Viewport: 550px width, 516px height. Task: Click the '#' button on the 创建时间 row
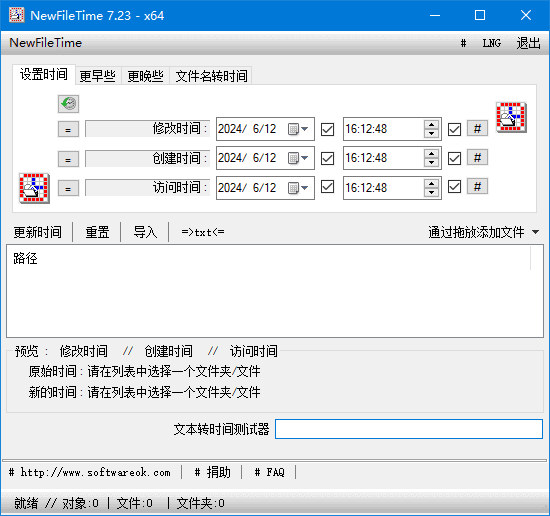[x=477, y=158]
